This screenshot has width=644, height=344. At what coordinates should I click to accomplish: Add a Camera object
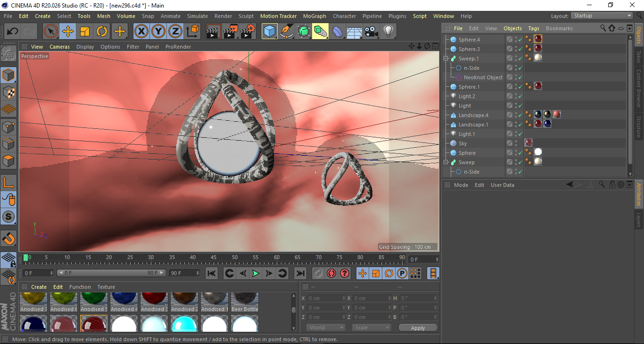[371, 32]
